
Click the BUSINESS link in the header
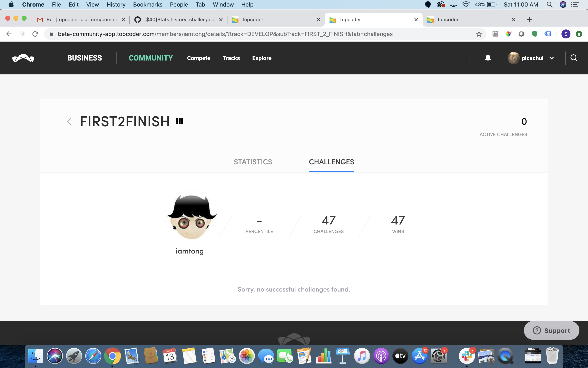click(85, 58)
